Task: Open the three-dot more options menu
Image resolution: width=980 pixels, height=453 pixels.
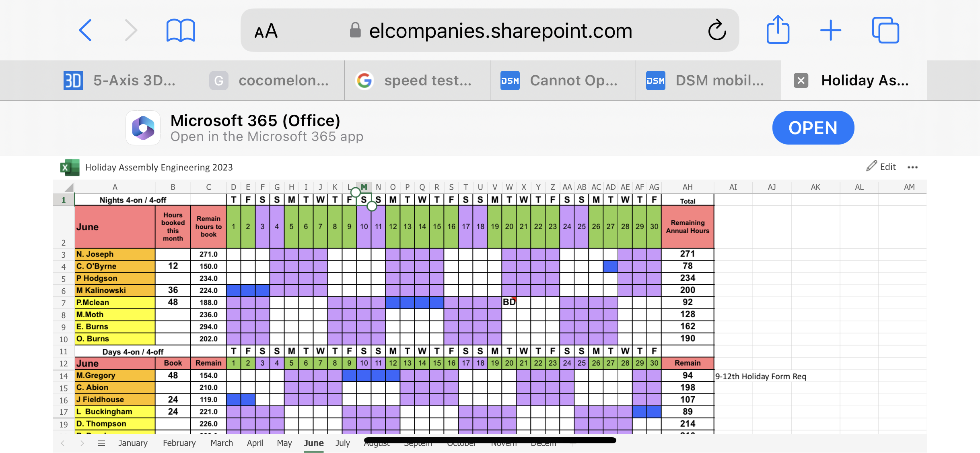Action: tap(912, 167)
